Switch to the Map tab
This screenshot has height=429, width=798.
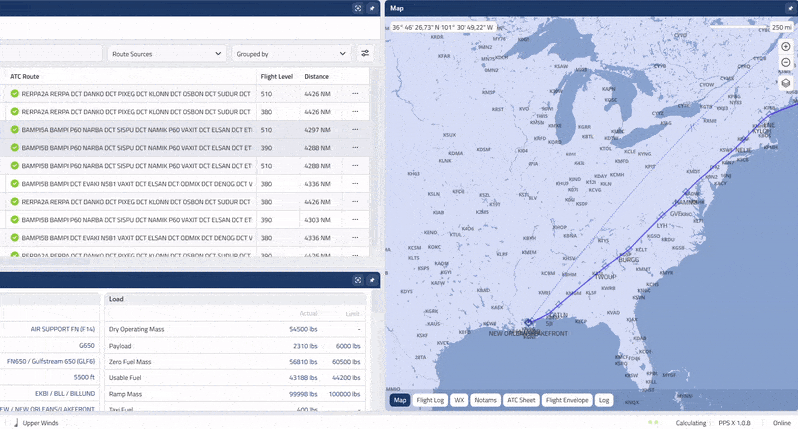tap(400, 400)
